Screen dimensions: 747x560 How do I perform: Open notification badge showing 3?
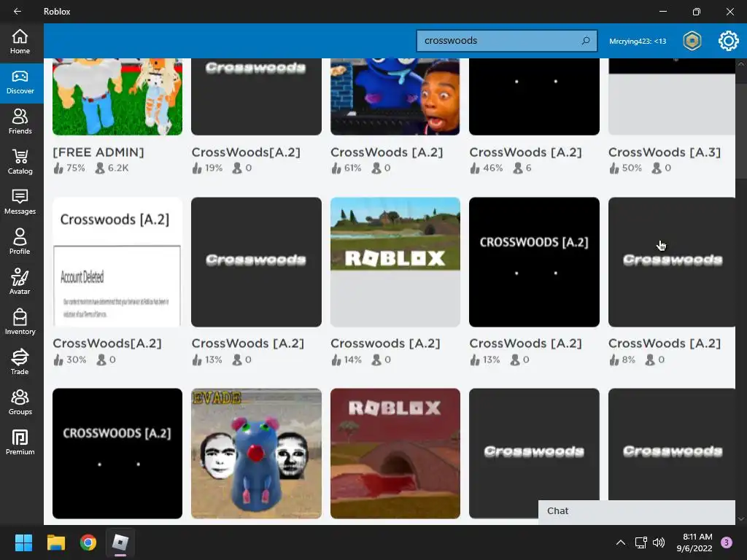pos(727,542)
